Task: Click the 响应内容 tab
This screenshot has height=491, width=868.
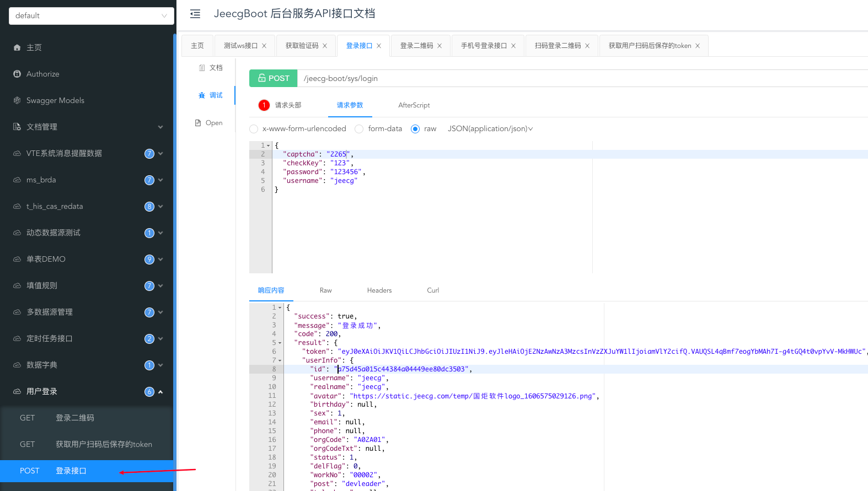Action: pos(271,290)
